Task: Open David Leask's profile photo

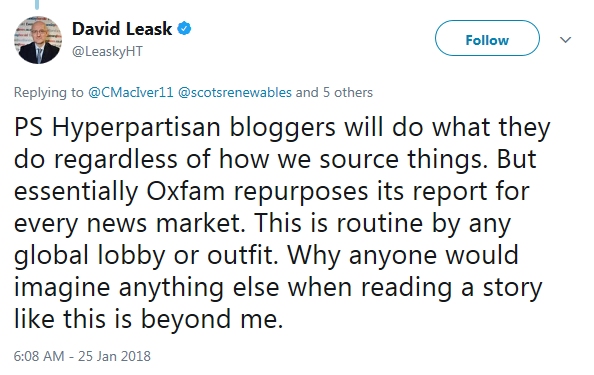Action: tap(38, 40)
